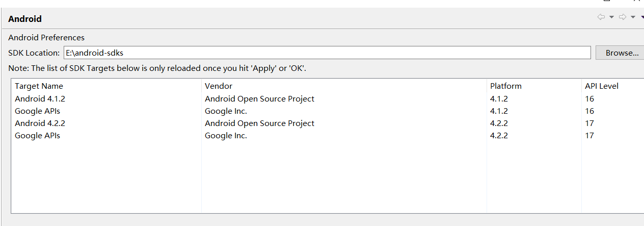Image resolution: width=644 pixels, height=226 pixels.
Task: Open the forward history dropdown arrow
Action: pos(633,17)
